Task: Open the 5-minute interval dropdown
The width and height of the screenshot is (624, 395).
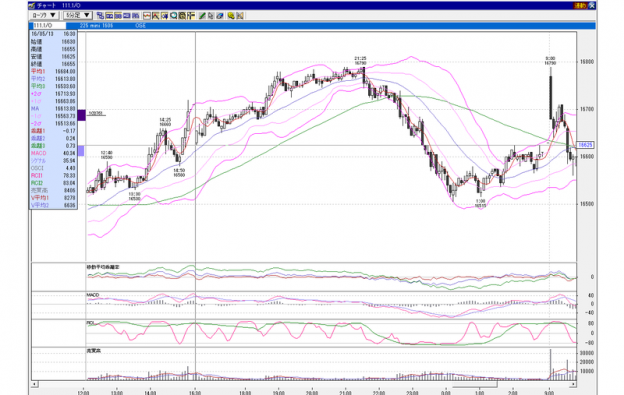Action: coord(78,16)
